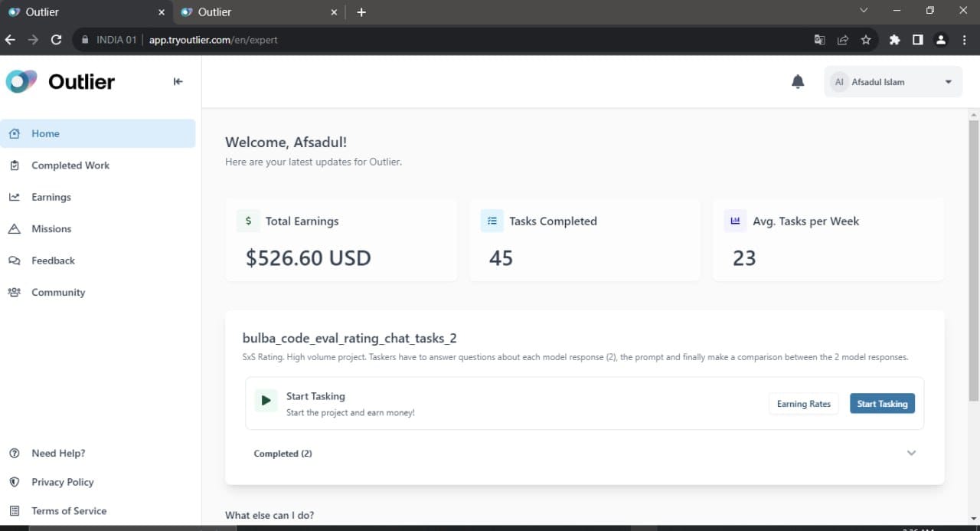
Task: Open the Earnings menu item
Action: 51,197
